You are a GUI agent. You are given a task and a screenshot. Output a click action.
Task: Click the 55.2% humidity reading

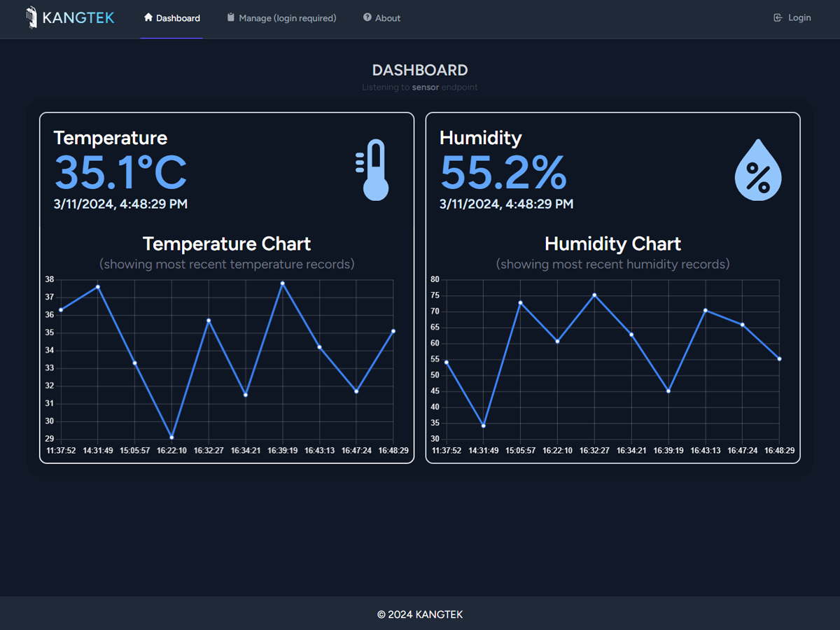[x=503, y=173]
